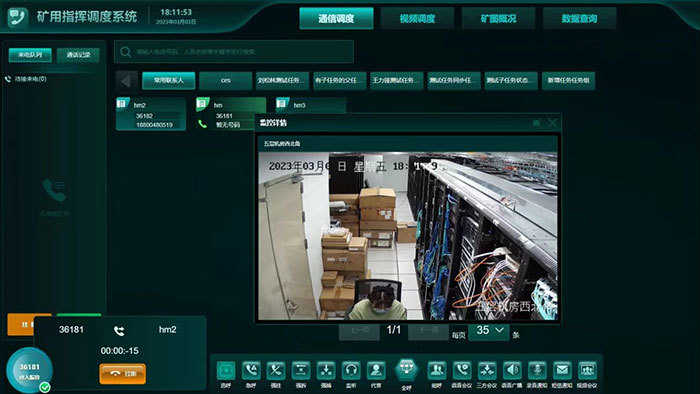Switch to 视频调度 top tab
The height and width of the screenshot is (394, 700).
point(417,18)
